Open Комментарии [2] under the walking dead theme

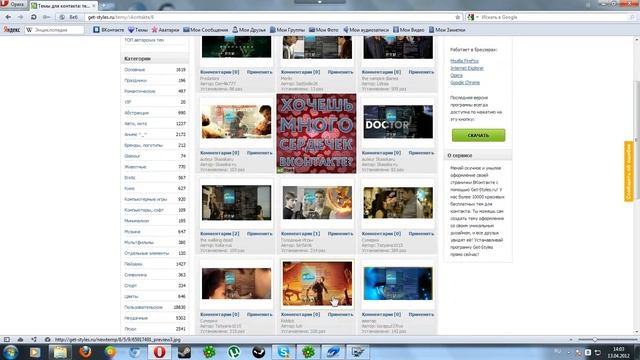tap(219, 234)
